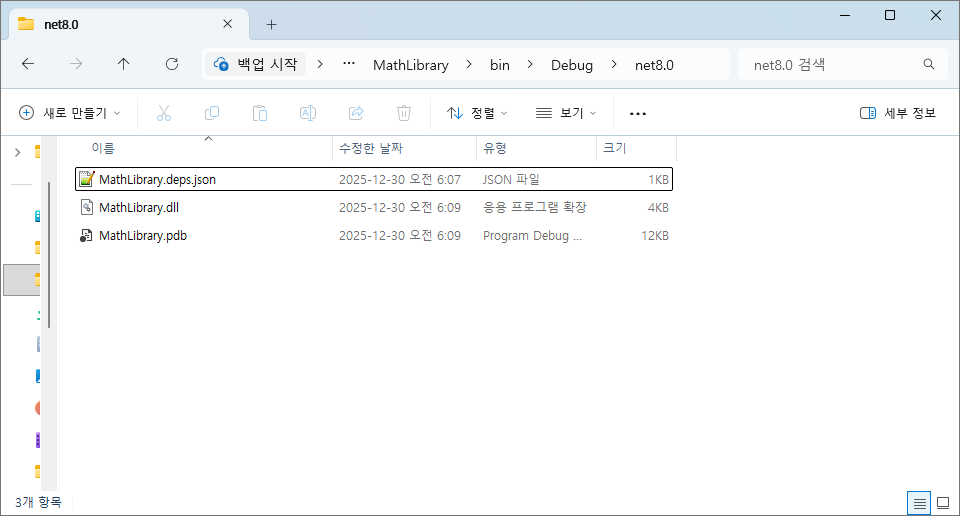The image size is (960, 516).
Task: Switch to large thumbnails view layout
Action: pyautogui.click(x=942, y=502)
